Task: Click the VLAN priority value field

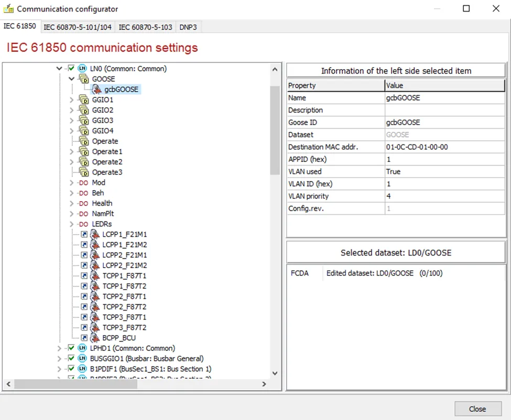Action: (x=444, y=196)
